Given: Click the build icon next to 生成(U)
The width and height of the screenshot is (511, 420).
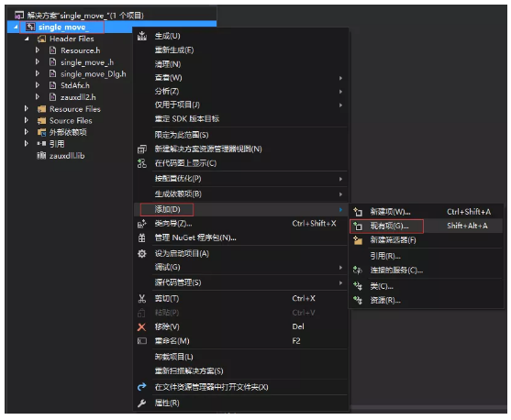Looking at the screenshot, I should click(142, 36).
